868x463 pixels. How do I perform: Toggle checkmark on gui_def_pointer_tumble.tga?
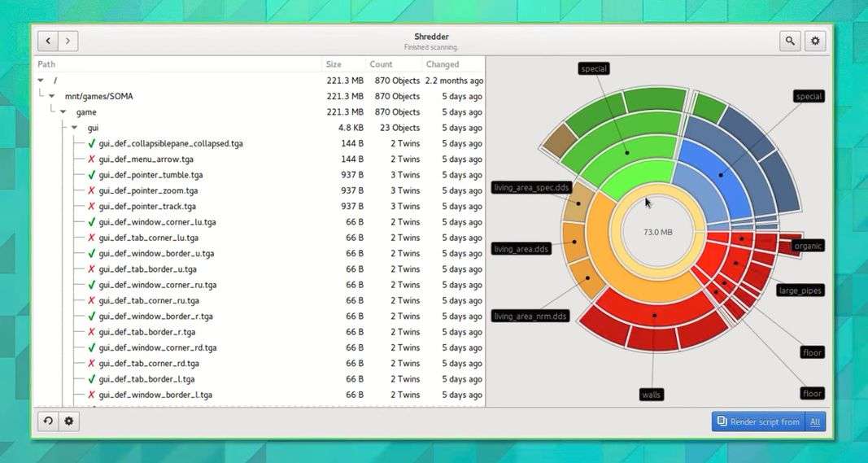click(x=92, y=175)
